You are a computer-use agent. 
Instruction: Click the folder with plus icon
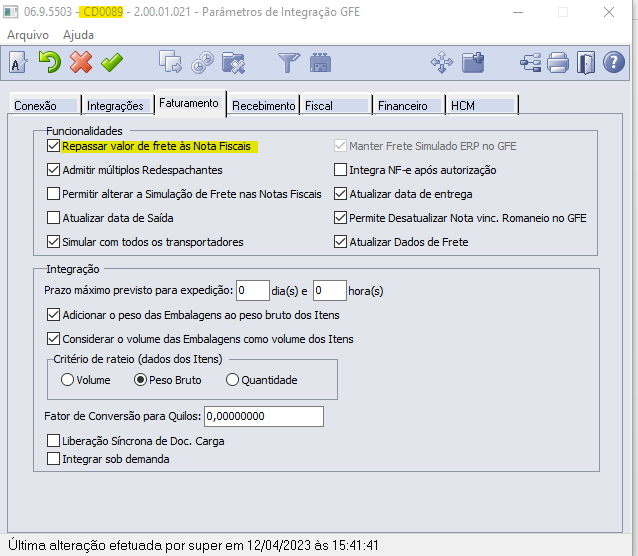[473, 63]
